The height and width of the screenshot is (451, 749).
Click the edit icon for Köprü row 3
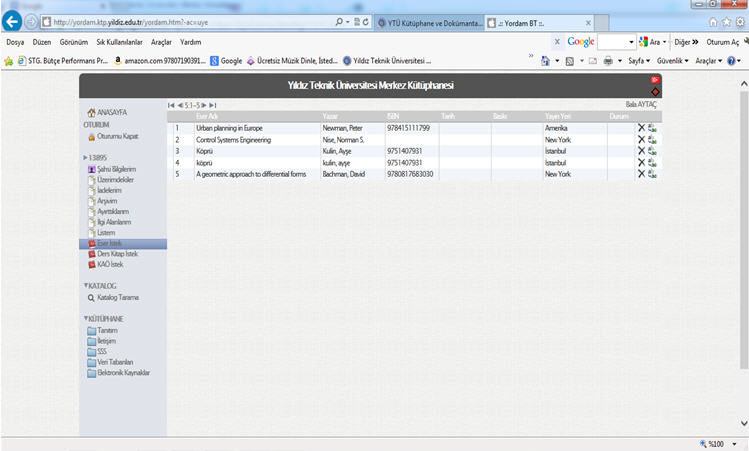pos(652,151)
